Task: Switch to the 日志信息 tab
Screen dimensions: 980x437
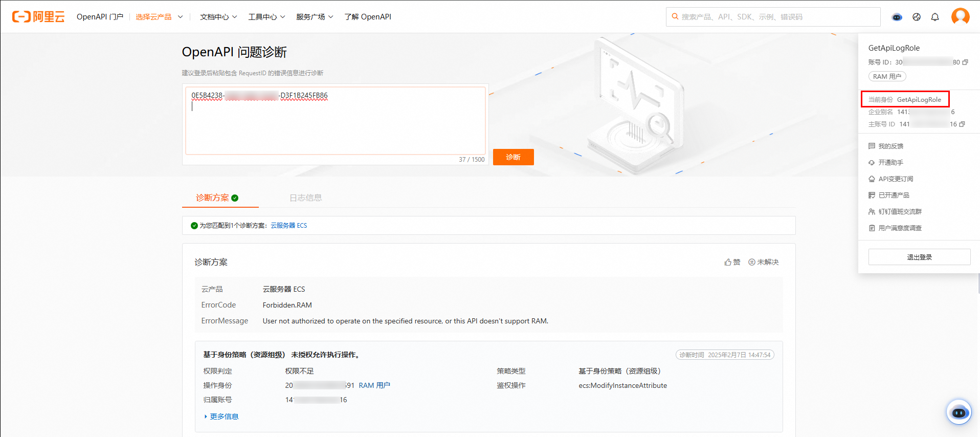Action: 305,198
